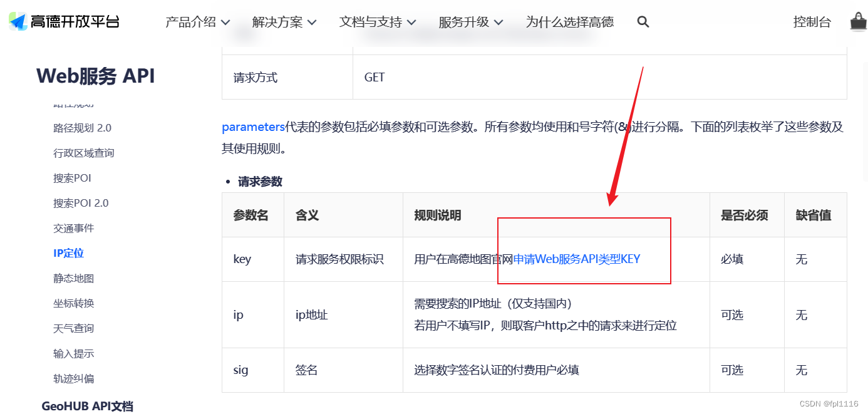The width and height of the screenshot is (868, 414).
Task: Click the 可选 cell in the ip row
Action: (747, 315)
